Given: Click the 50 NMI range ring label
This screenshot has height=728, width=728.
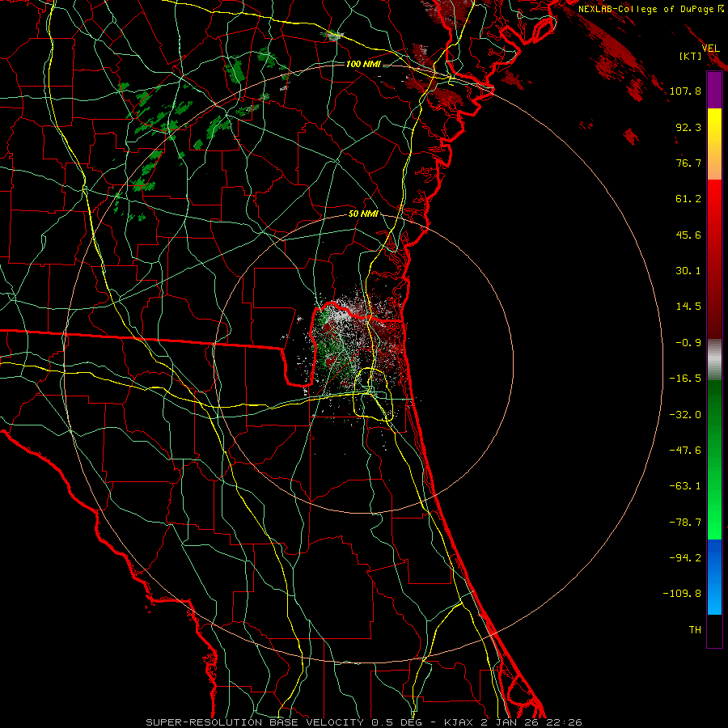Looking at the screenshot, I should (363, 214).
